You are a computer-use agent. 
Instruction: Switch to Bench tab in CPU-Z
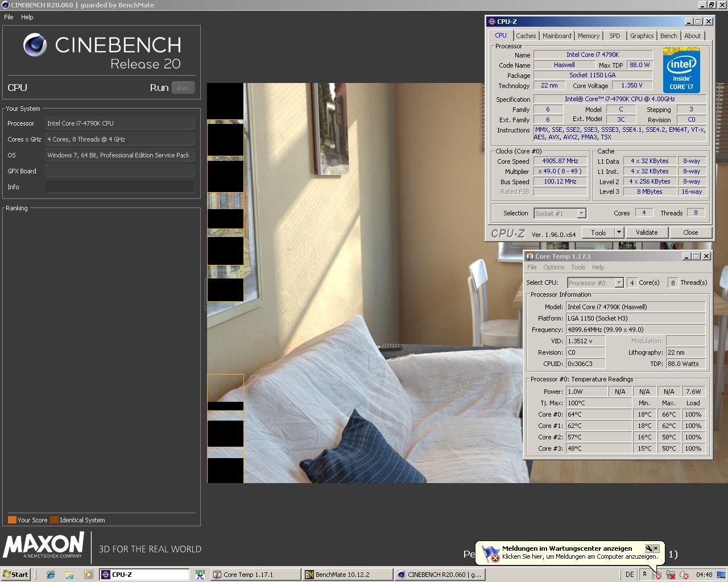(x=669, y=36)
